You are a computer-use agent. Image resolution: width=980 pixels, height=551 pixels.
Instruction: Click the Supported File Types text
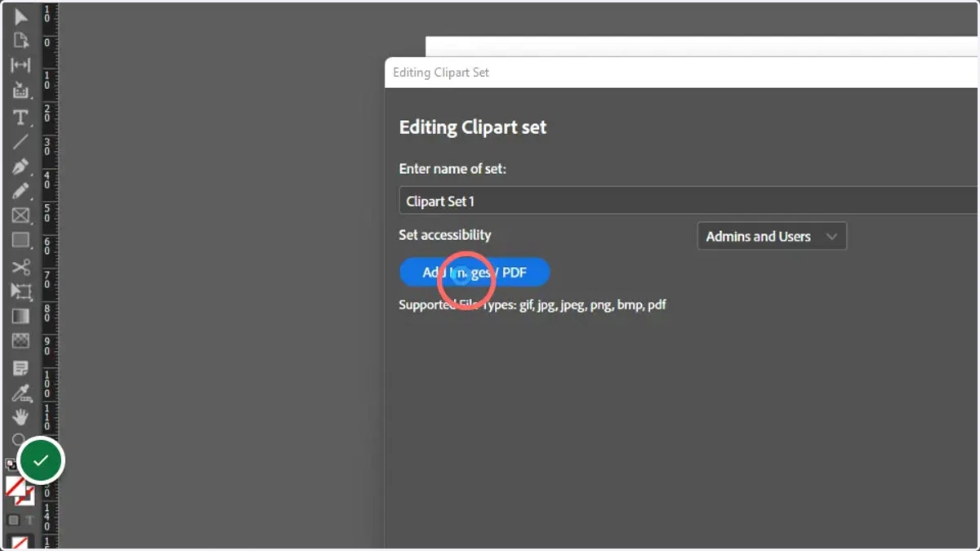(532, 304)
